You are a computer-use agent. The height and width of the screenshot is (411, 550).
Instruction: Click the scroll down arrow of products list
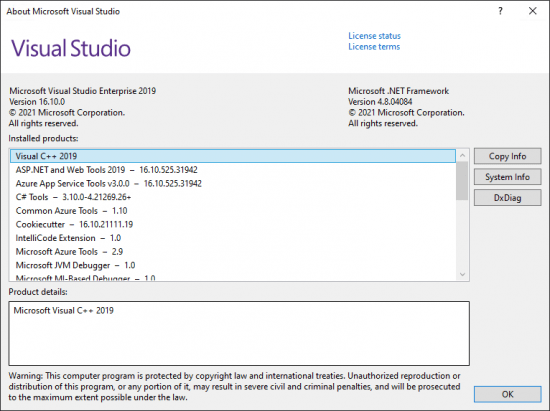(x=462, y=274)
